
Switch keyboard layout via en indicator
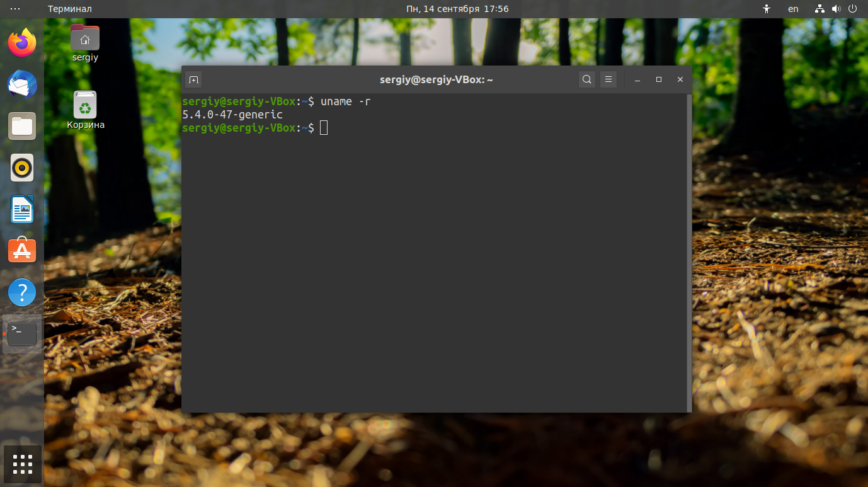pos(793,9)
